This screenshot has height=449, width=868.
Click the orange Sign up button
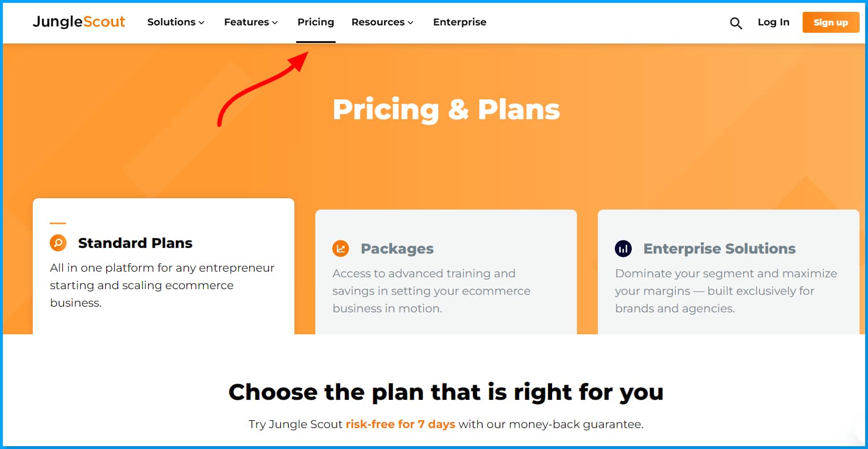pos(831,23)
